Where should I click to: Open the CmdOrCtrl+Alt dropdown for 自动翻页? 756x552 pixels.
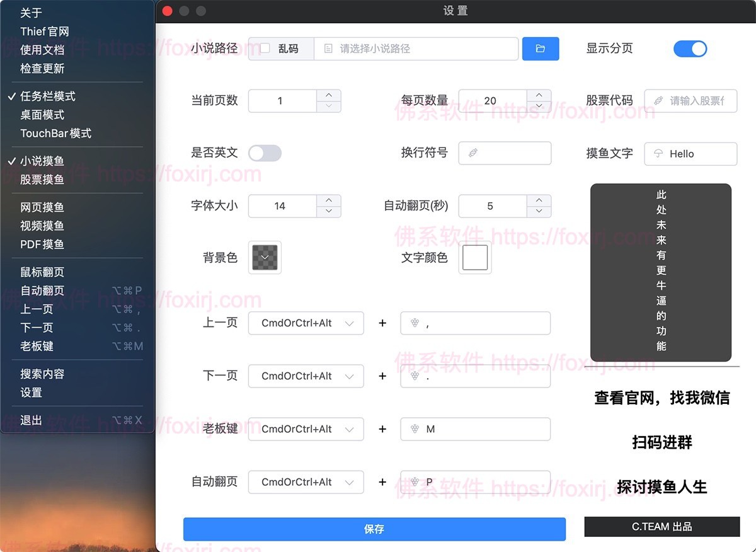(x=306, y=482)
